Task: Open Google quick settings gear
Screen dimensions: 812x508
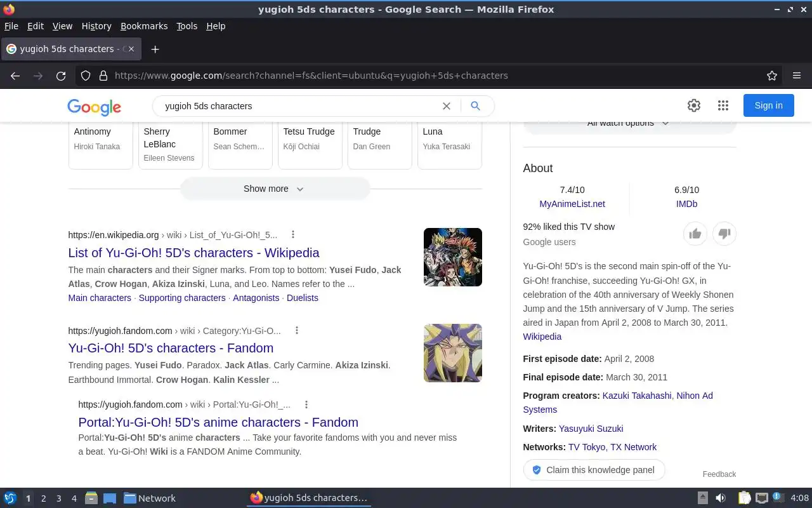Action: click(x=694, y=105)
